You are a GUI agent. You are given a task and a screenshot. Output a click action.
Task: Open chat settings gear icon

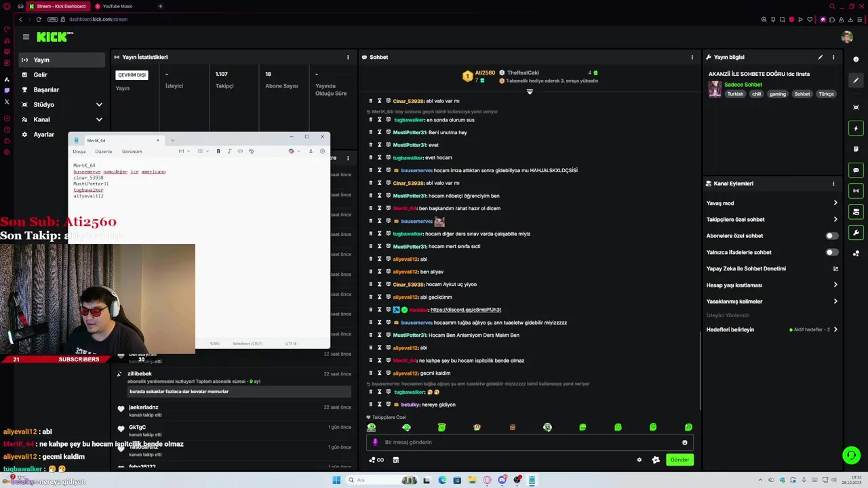(639, 460)
